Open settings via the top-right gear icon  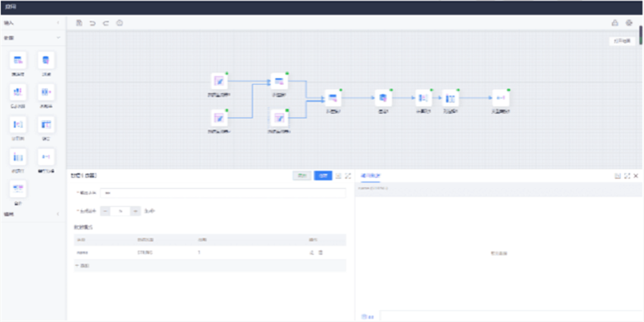click(629, 23)
